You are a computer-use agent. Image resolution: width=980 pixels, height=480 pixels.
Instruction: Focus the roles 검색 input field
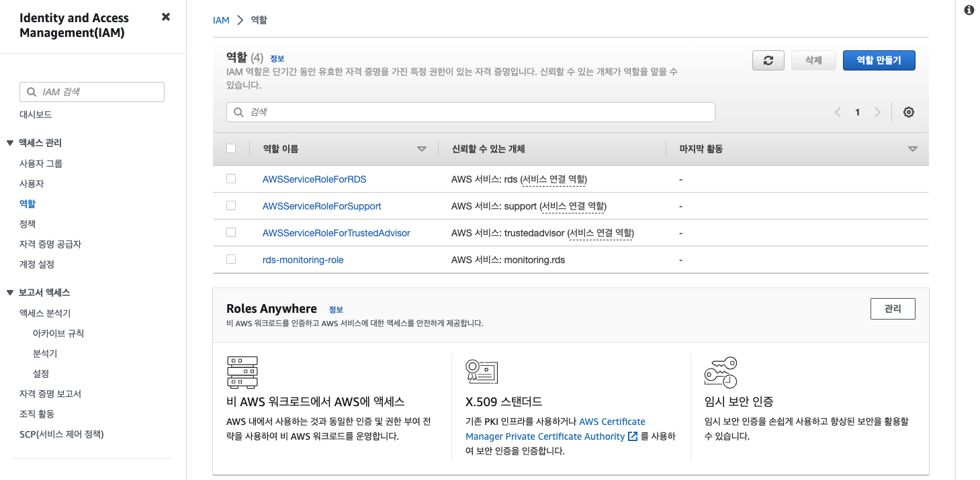[471, 112]
